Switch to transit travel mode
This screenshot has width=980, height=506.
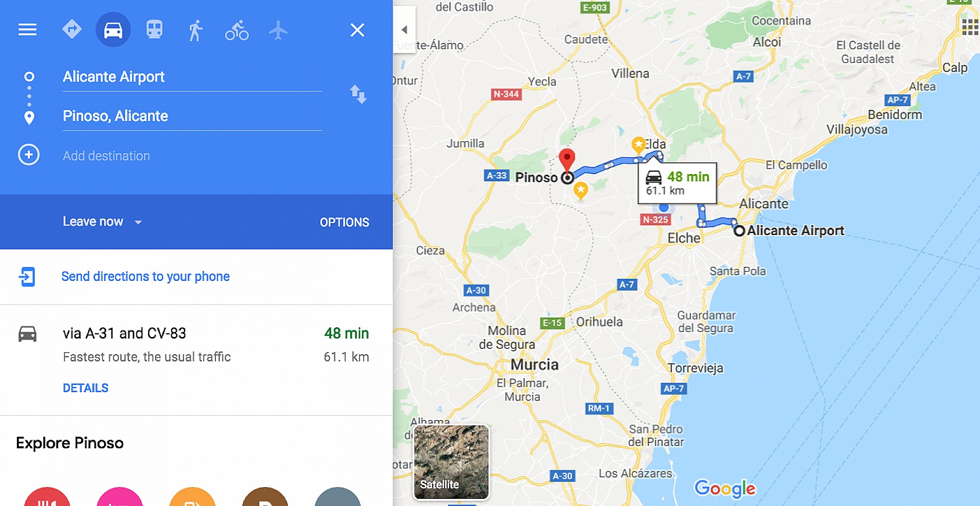click(x=155, y=30)
